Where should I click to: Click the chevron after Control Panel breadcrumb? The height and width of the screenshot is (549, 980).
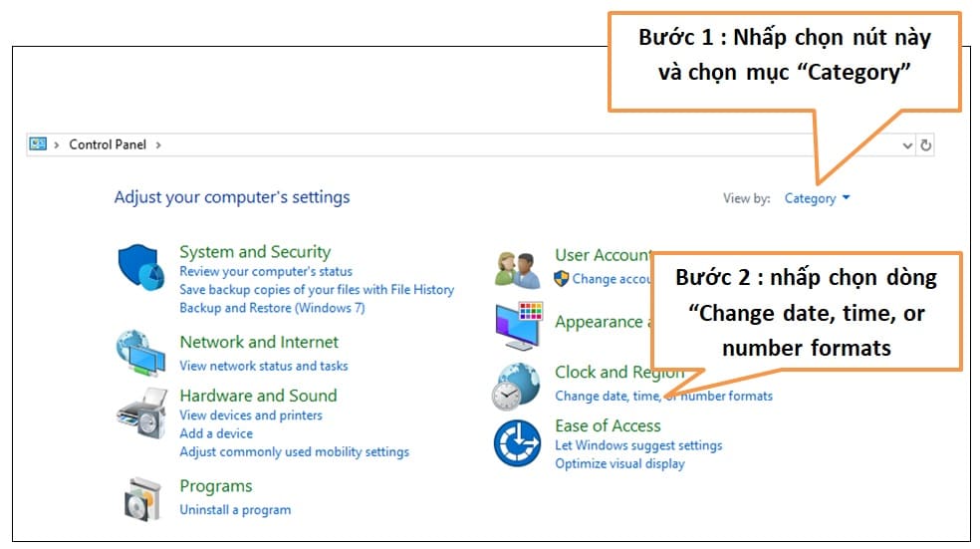[x=158, y=145]
